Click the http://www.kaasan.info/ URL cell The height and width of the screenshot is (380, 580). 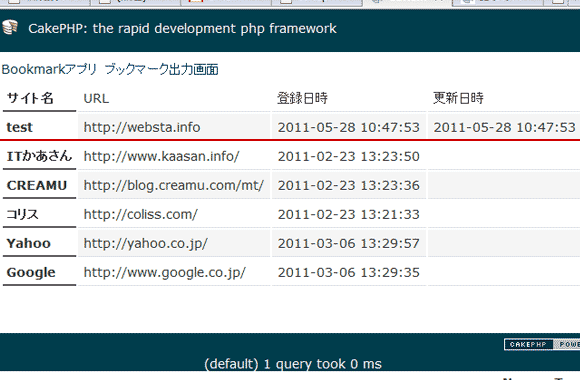(x=174, y=156)
